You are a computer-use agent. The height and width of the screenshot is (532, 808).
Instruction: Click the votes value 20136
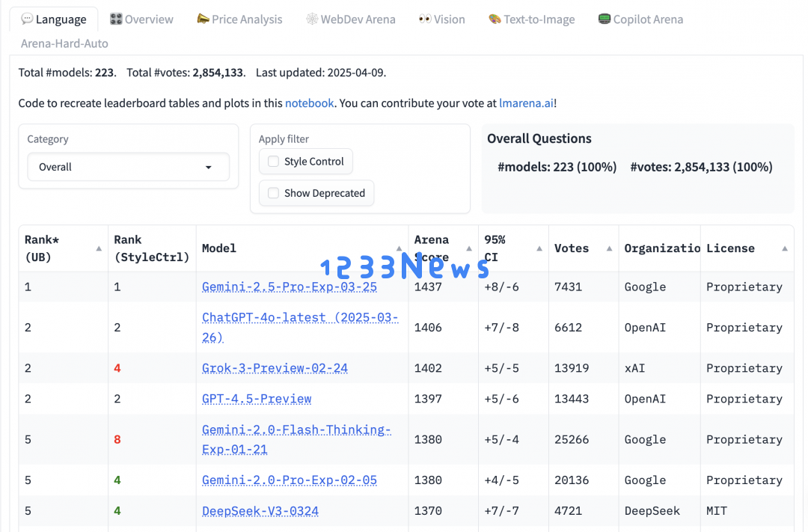pyautogui.click(x=572, y=480)
